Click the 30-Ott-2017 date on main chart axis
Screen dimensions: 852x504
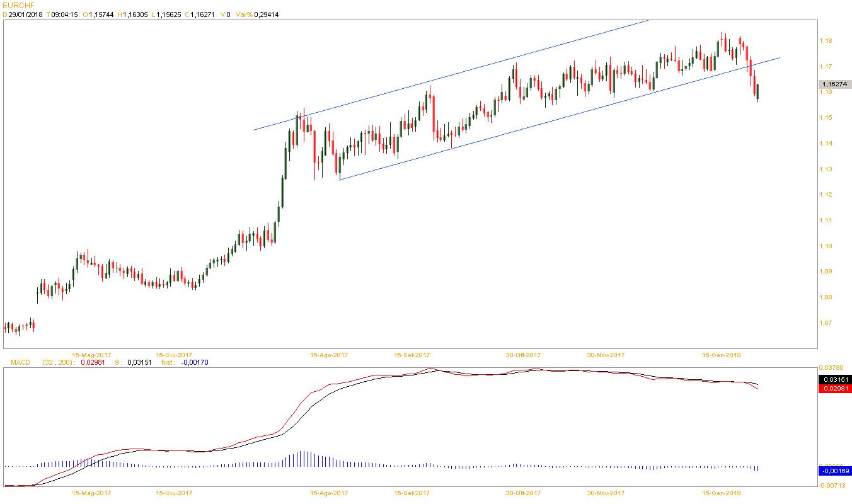point(523,355)
